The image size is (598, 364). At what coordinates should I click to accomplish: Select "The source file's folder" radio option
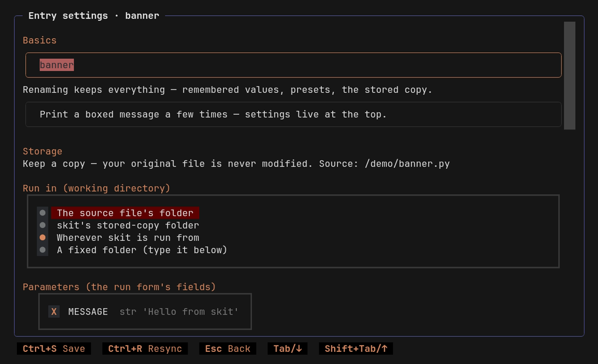coord(118,213)
